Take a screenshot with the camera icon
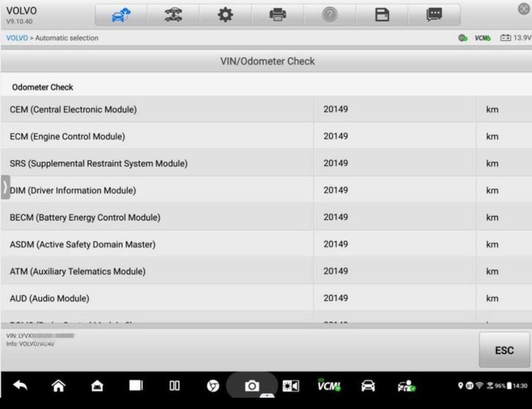This screenshot has width=532, height=409. pyautogui.click(x=252, y=386)
